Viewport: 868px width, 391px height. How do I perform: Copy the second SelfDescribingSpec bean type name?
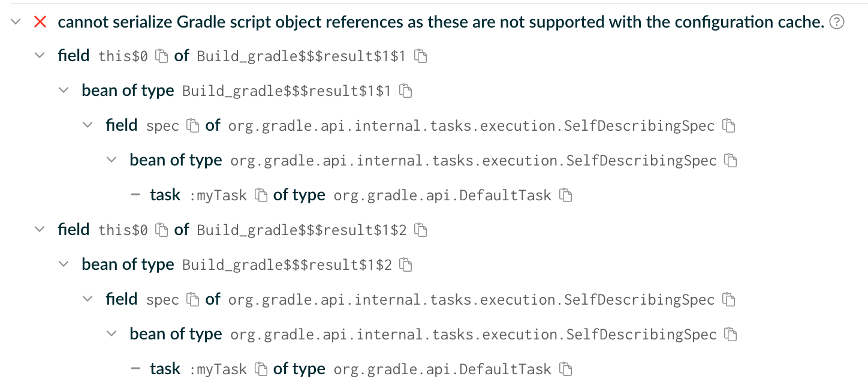(731, 333)
